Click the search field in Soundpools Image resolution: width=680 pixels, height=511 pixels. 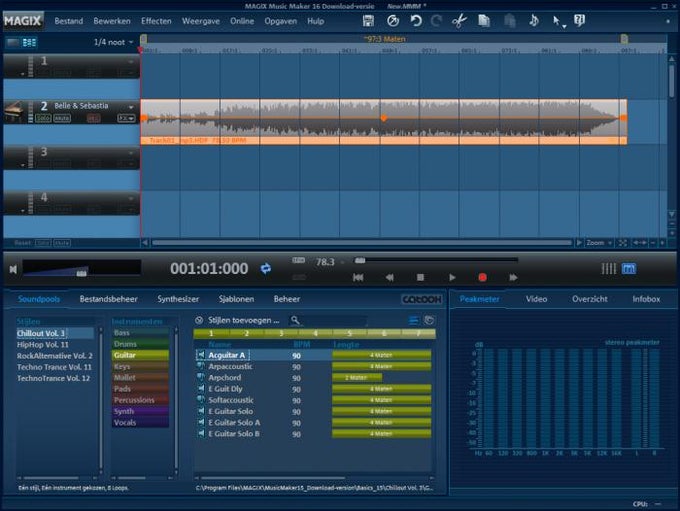coord(334,321)
